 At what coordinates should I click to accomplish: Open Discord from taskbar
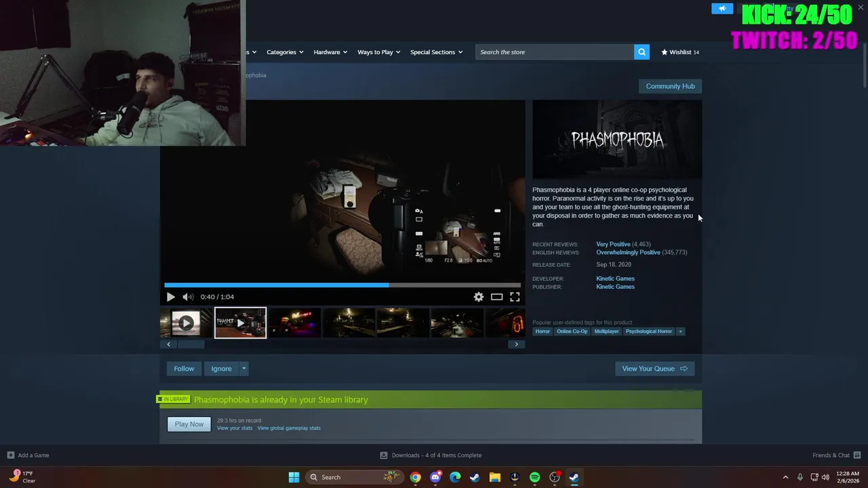tap(435, 477)
